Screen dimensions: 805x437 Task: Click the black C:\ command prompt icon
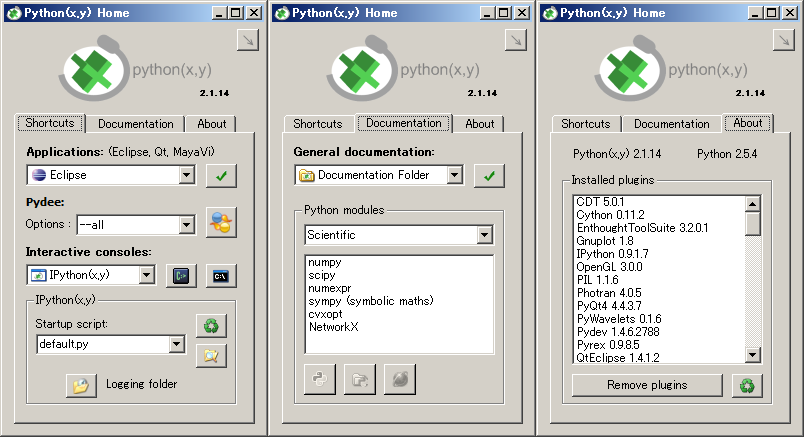[x=221, y=275]
